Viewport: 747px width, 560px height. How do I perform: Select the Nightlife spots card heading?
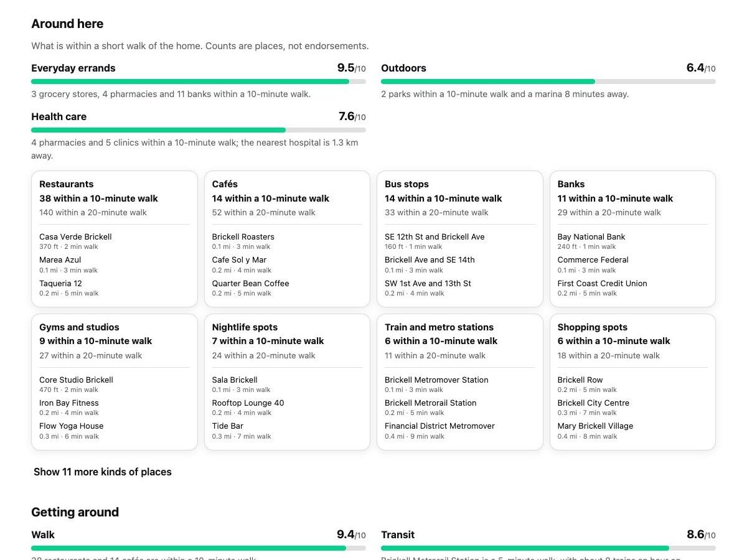coord(245,327)
